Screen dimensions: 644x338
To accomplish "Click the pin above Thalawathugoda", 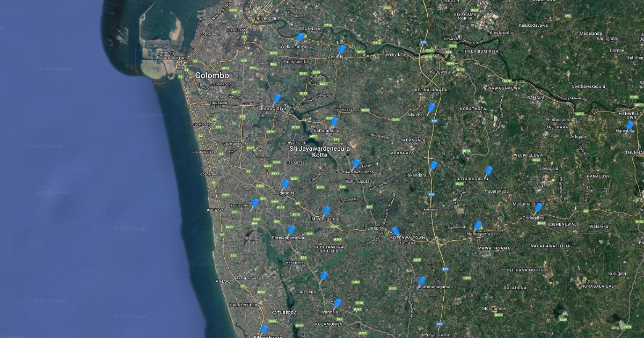I will coord(356,163).
